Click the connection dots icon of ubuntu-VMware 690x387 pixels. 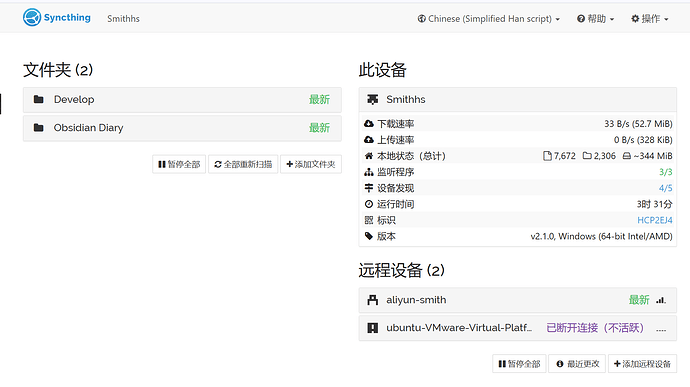click(661, 329)
